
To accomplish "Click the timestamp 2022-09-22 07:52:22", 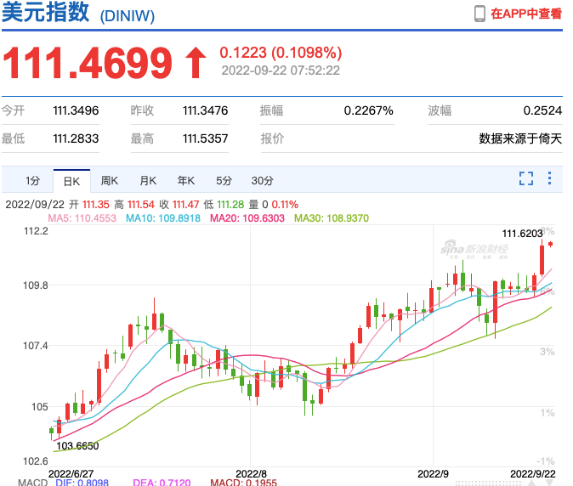I will click(281, 71).
